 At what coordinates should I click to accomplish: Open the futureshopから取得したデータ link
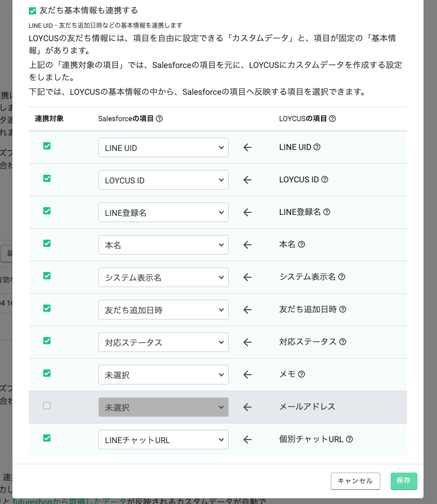[x=69, y=501]
